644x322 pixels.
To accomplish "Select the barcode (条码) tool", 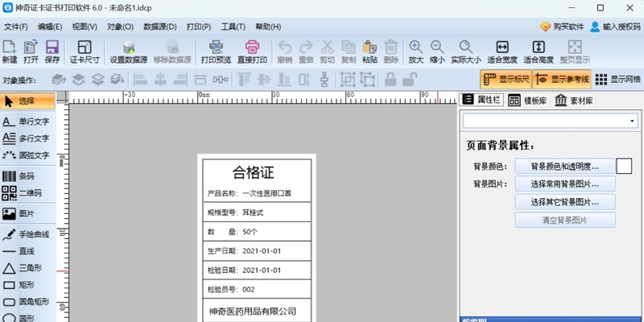I will tap(27, 176).
